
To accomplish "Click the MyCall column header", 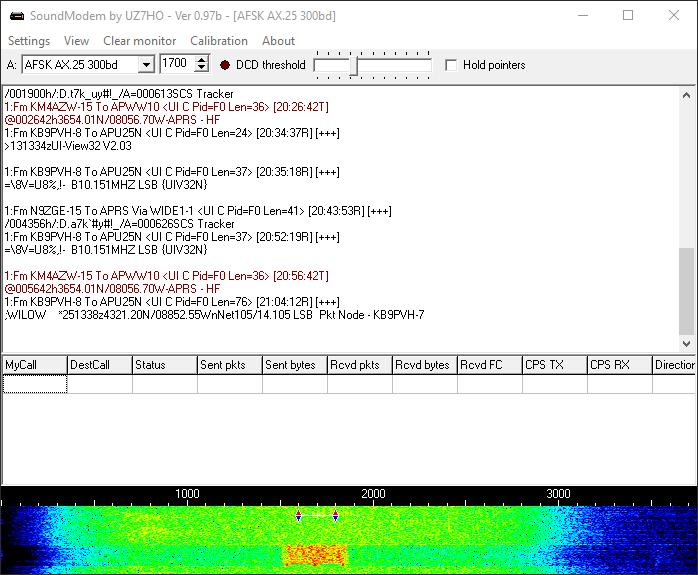I will click(x=35, y=365).
